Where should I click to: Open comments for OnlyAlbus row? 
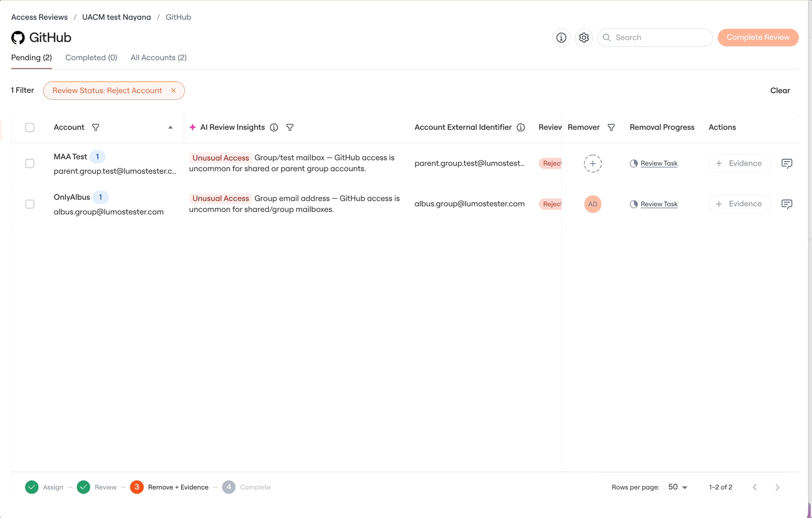tap(787, 204)
